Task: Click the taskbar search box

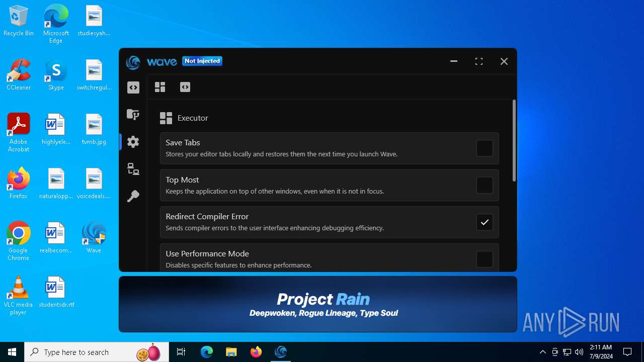Action: tap(97, 352)
